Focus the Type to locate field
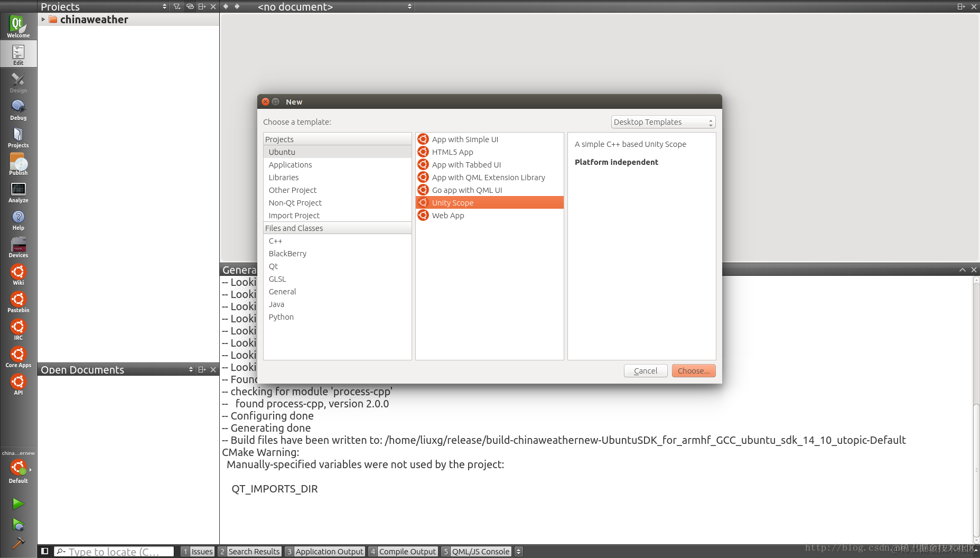The image size is (980, 558). click(x=114, y=551)
